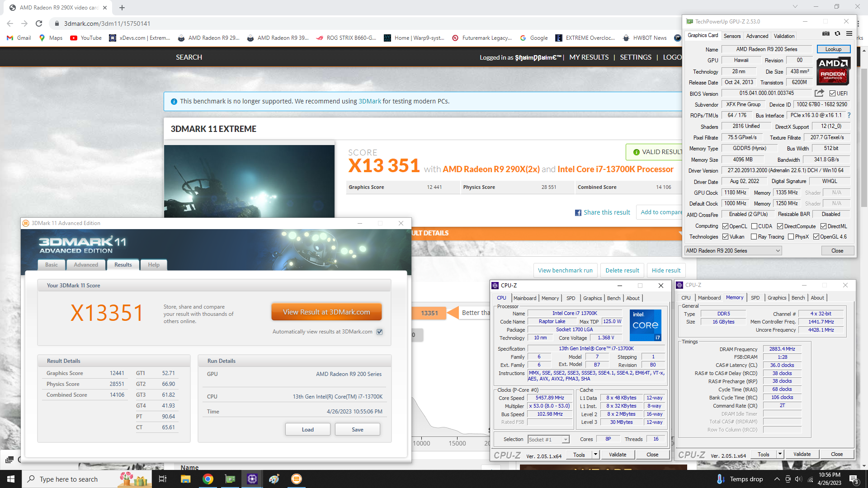Open the Socket #1 selection dropdown in CPU-Z

click(x=548, y=440)
